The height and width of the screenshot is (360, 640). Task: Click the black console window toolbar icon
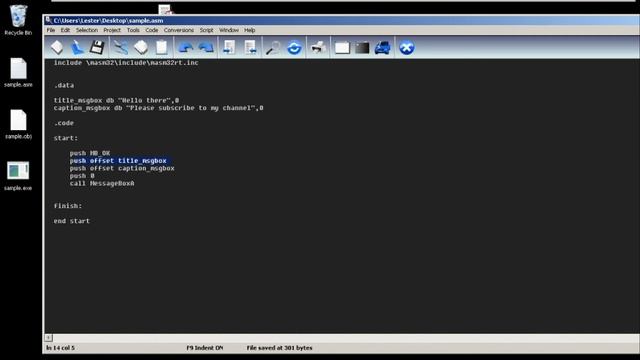coord(362,48)
